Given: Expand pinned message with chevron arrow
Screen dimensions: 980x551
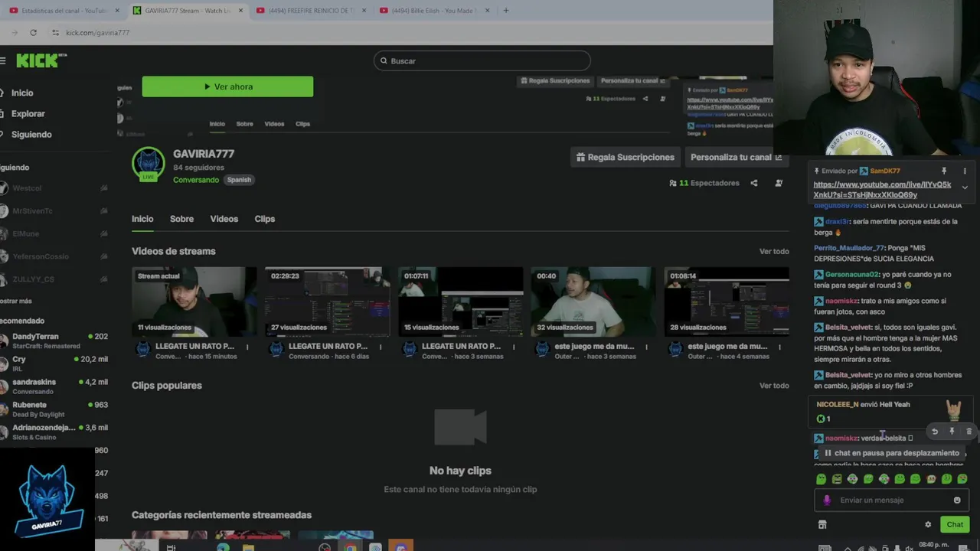Looking at the screenshot, I should pos(965,187).
